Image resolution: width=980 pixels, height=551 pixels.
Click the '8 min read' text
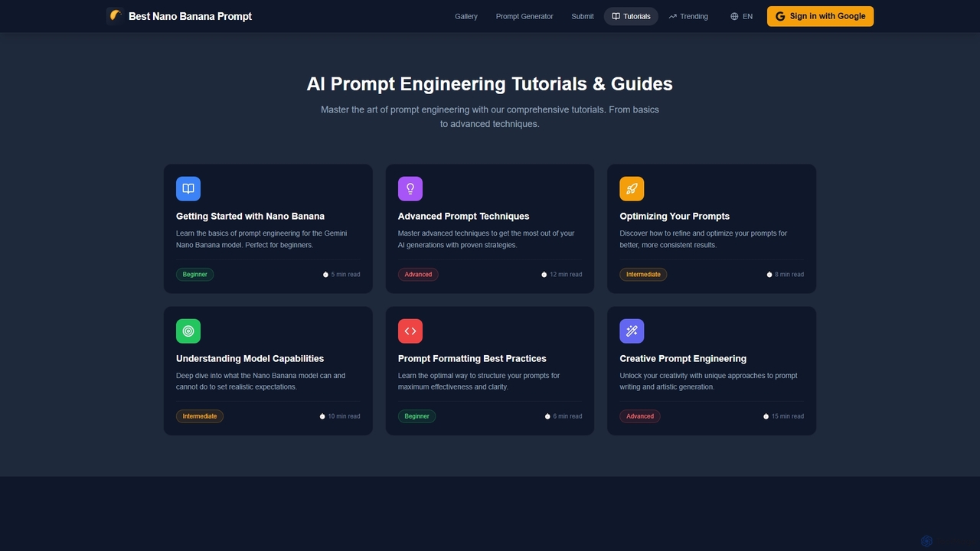[x=789, y=274]
